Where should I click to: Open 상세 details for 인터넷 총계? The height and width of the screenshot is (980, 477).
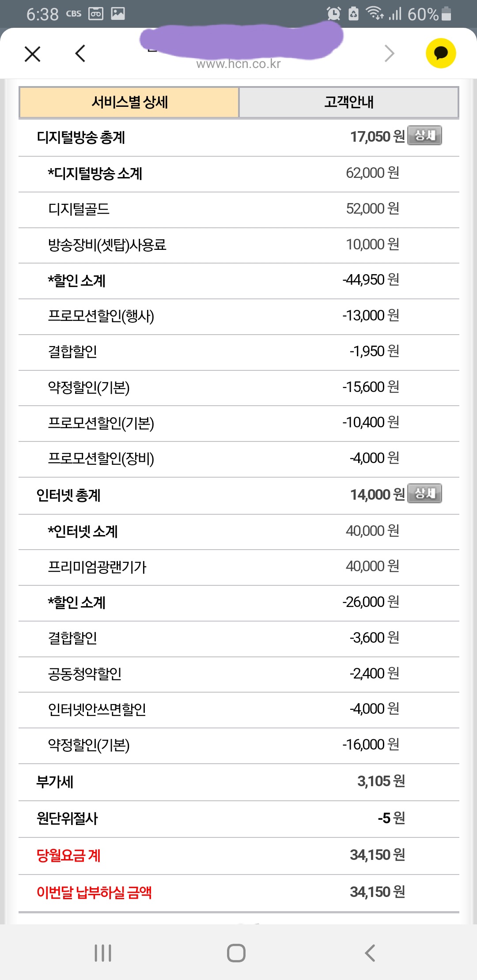[424, 494]
